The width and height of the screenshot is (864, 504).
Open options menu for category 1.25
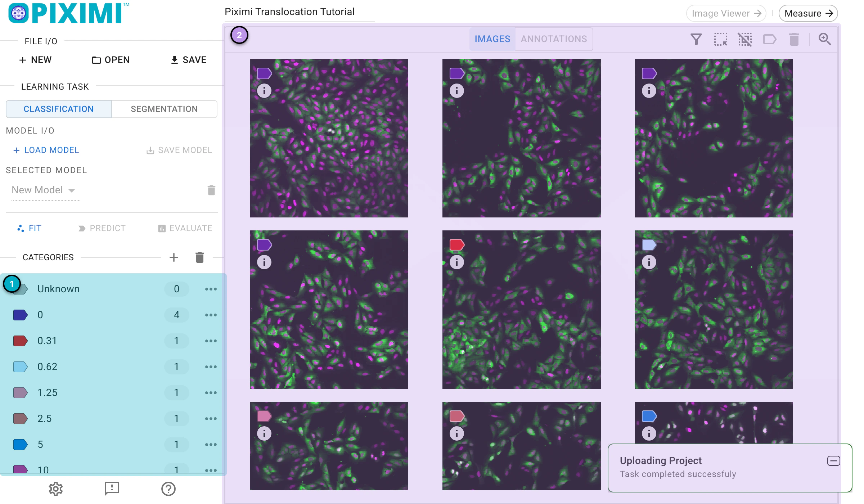pyautogui.click(x=211, y=393)
